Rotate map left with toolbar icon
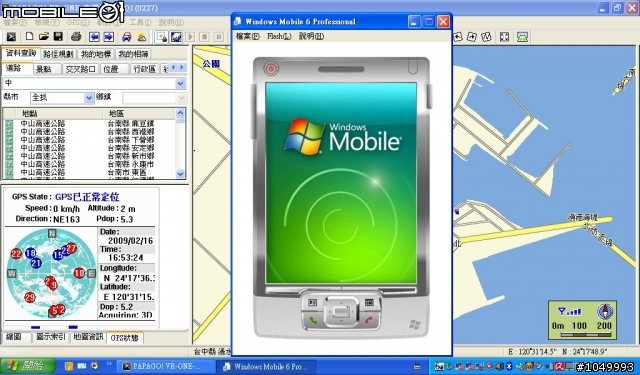 pos(458,37)
